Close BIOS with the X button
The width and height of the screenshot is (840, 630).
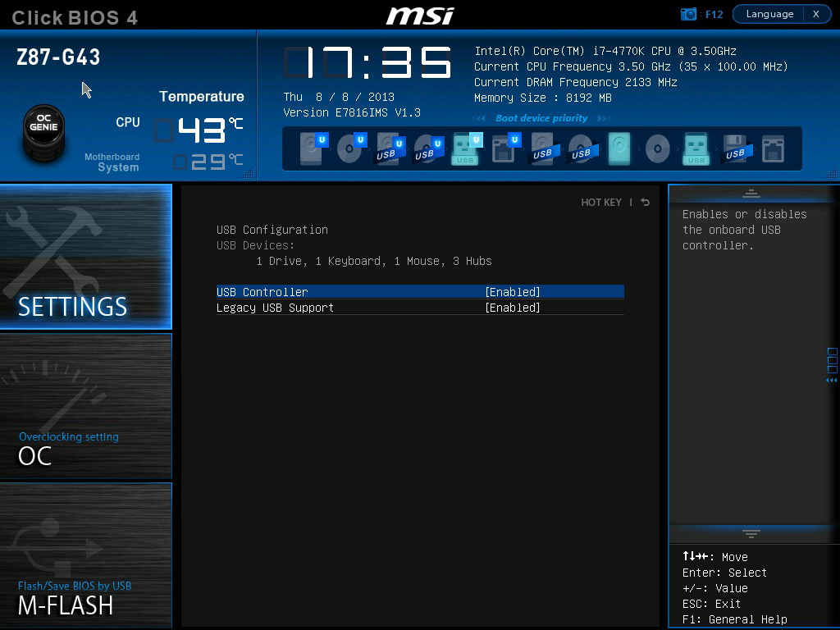pos(816,14)
